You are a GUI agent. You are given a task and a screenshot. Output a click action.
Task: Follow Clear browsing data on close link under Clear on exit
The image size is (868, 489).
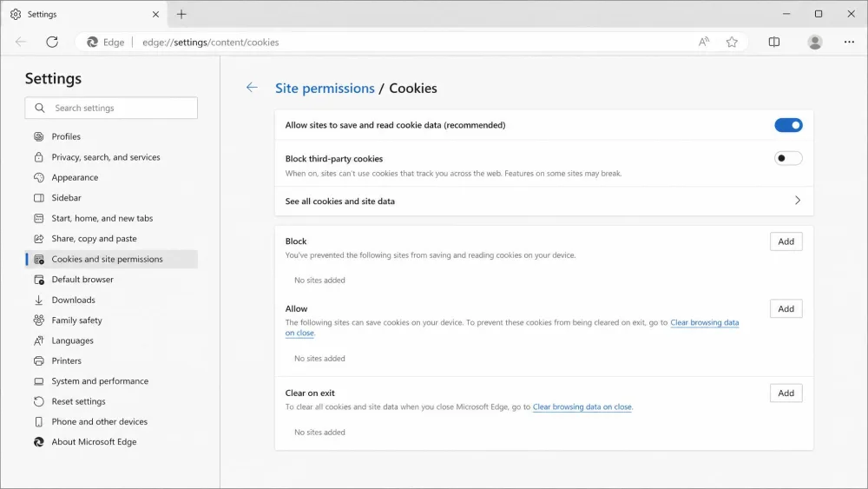pyautogui.click(x=582, y=407)
